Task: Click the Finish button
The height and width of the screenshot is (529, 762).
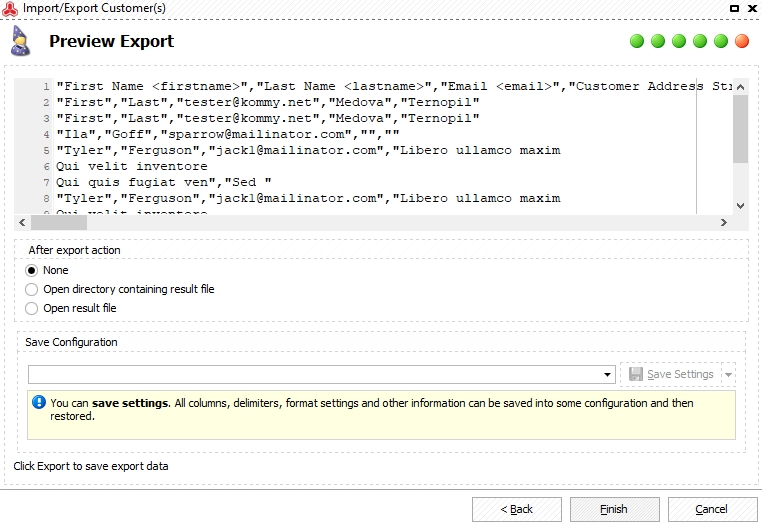Action: tap(614, 509)
